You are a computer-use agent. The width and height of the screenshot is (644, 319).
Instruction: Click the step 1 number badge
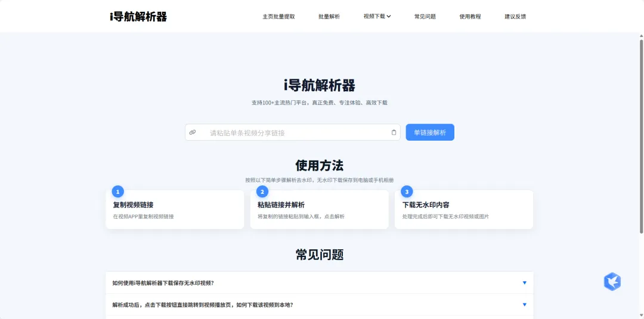pos(118,191)
